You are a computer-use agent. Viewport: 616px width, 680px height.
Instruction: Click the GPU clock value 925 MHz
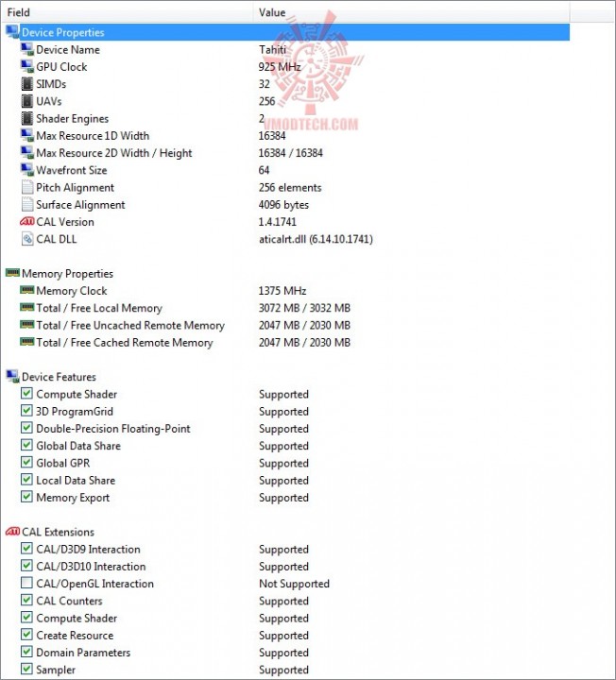280,67
